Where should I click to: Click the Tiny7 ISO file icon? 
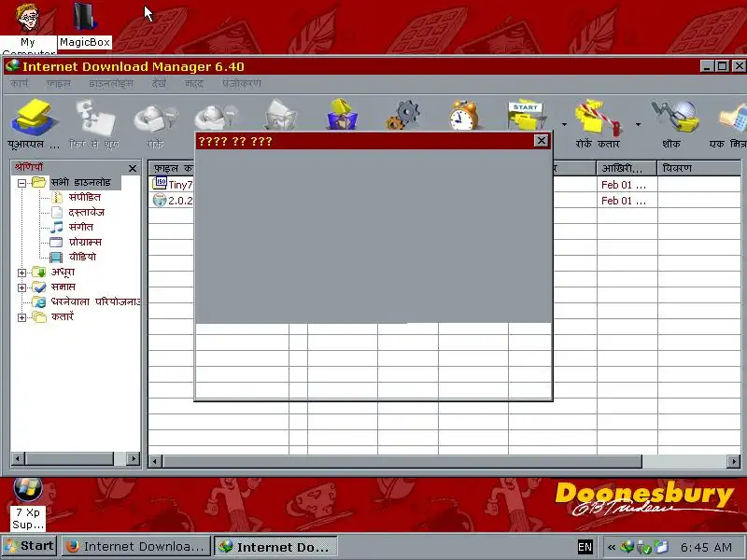[160, 183]
